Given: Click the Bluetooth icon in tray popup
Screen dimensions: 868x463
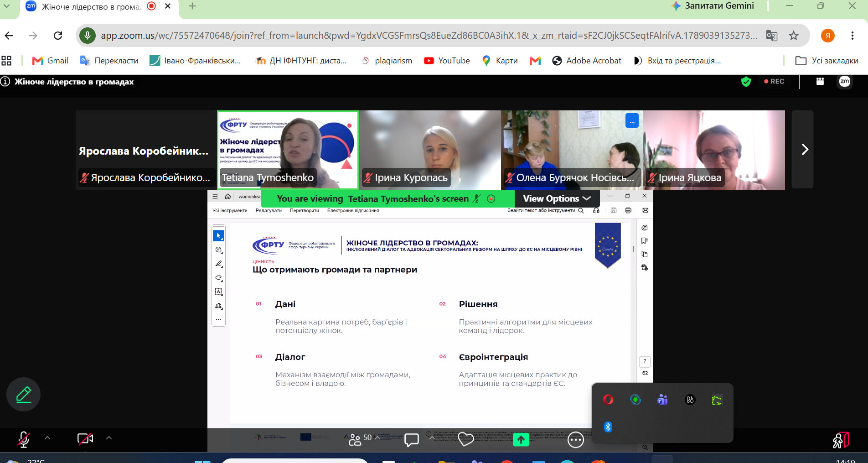Looking at the screenshot, I should (608, 427).
